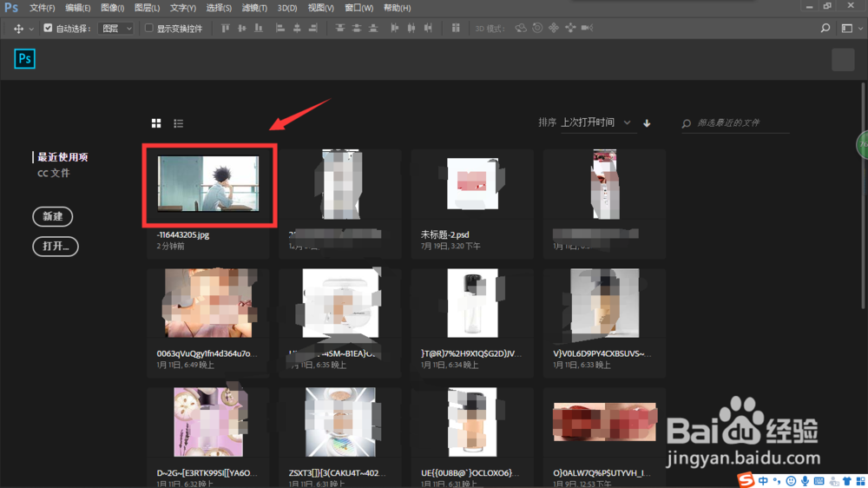Click distribute vertical centers icon

(357, 28)
